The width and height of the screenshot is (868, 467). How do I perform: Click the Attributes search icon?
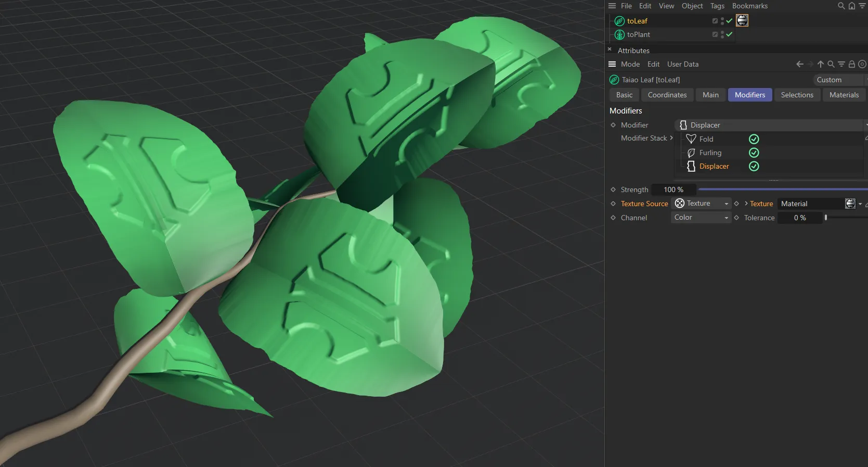(x=831, y=64)
